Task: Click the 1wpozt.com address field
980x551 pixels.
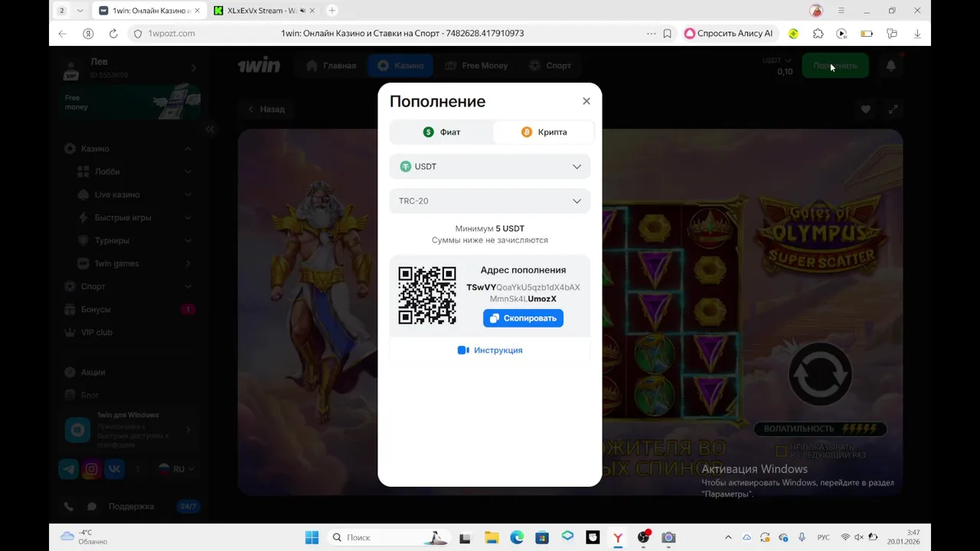Action: click(171, 34)
